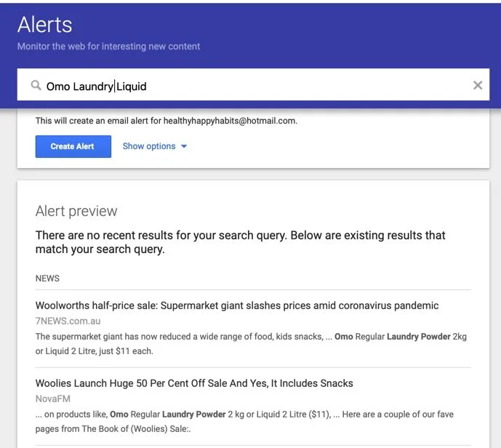Viewport: 501px width, 448px height.
Task: Click the NEWS section label
Action: (47, 279)
